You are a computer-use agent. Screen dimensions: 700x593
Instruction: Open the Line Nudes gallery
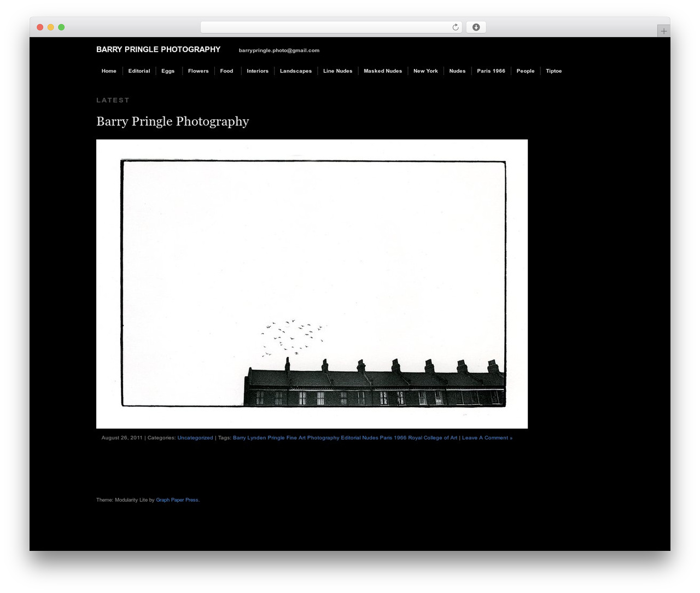[337, 71]
